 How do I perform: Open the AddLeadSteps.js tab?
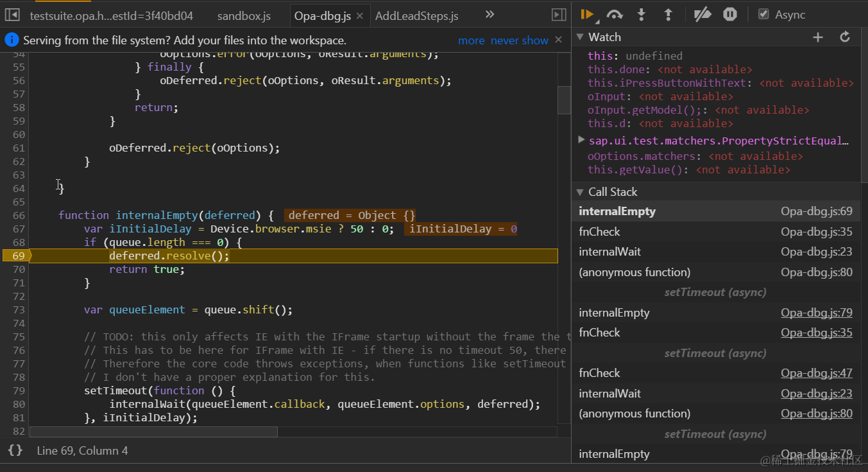click(416, 16)
